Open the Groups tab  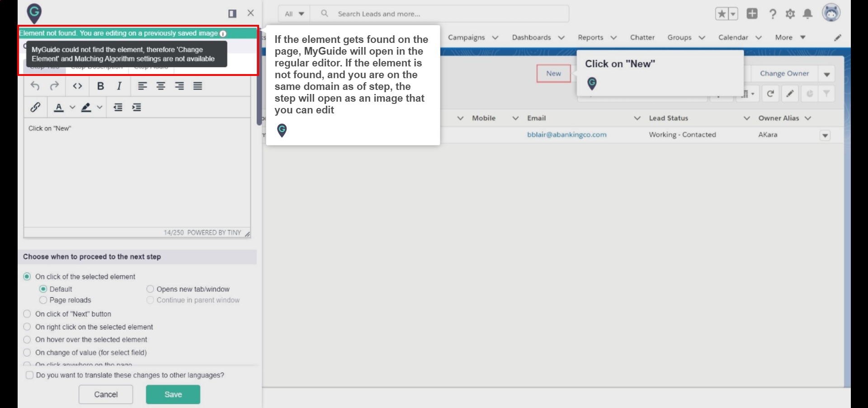pos(679,38)
